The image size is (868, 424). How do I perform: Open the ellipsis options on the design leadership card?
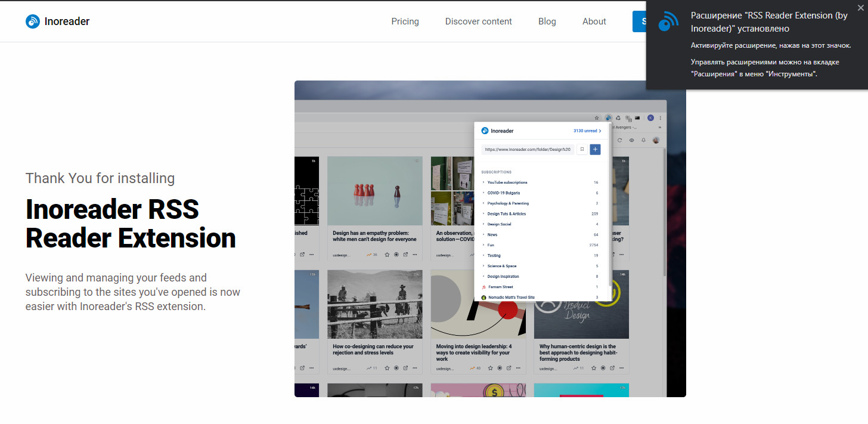(x=518, y=368)
